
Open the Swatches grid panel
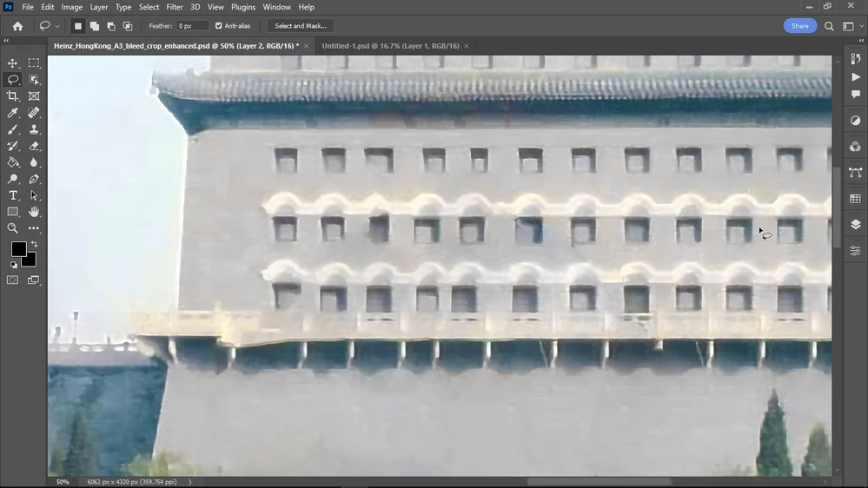pyautogui.click(x=855, y=199)
